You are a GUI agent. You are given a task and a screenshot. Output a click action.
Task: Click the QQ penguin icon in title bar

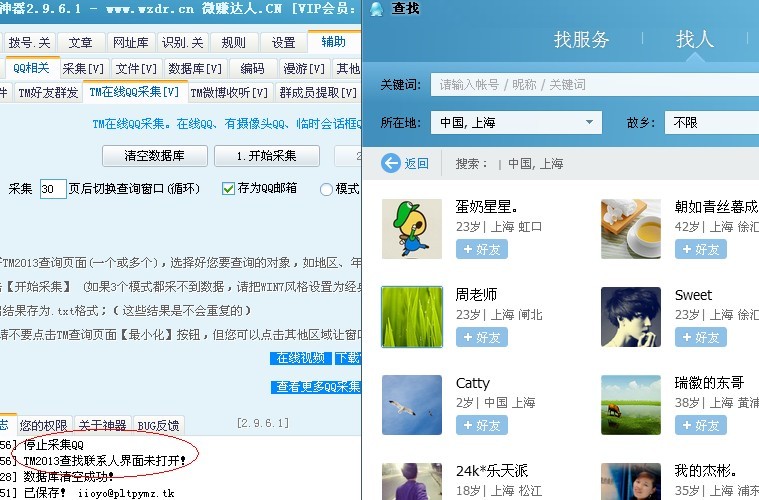pyautogui.click(x=377, y=9)
